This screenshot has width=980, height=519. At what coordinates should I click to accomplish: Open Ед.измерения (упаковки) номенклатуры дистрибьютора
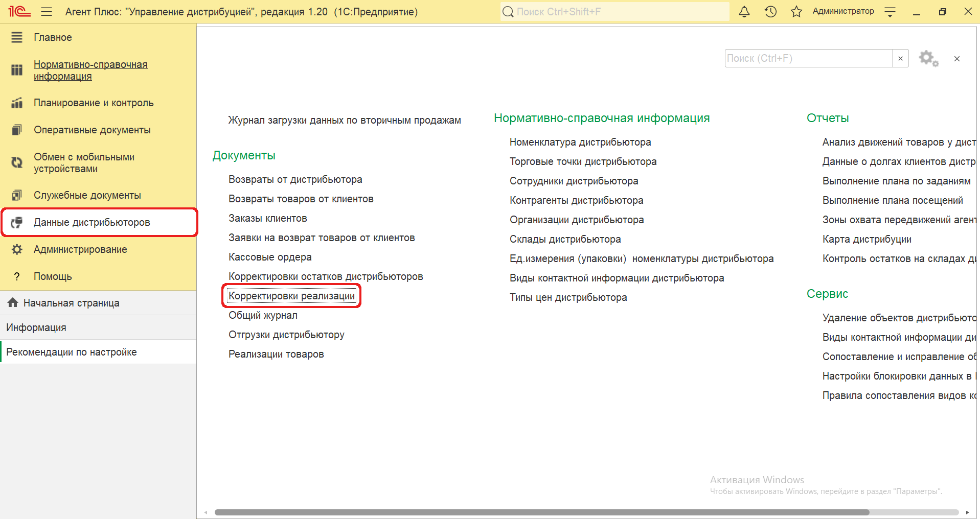(642, 258)
